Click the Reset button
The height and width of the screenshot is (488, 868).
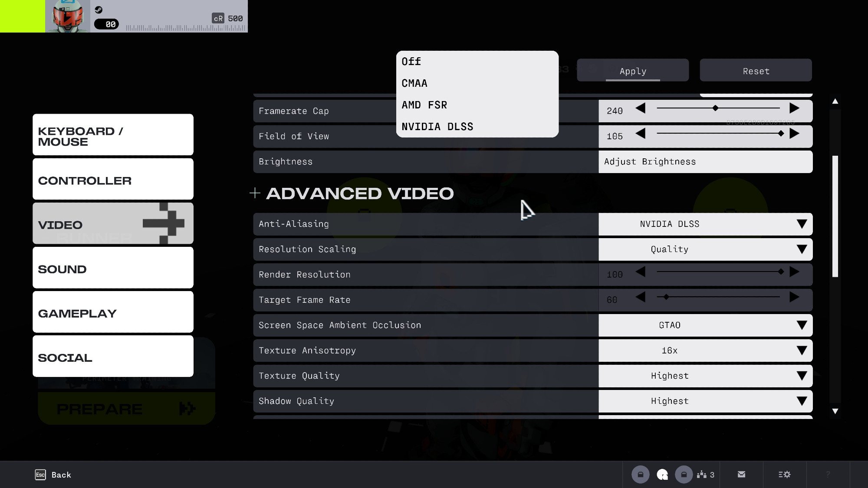point(756,70)
